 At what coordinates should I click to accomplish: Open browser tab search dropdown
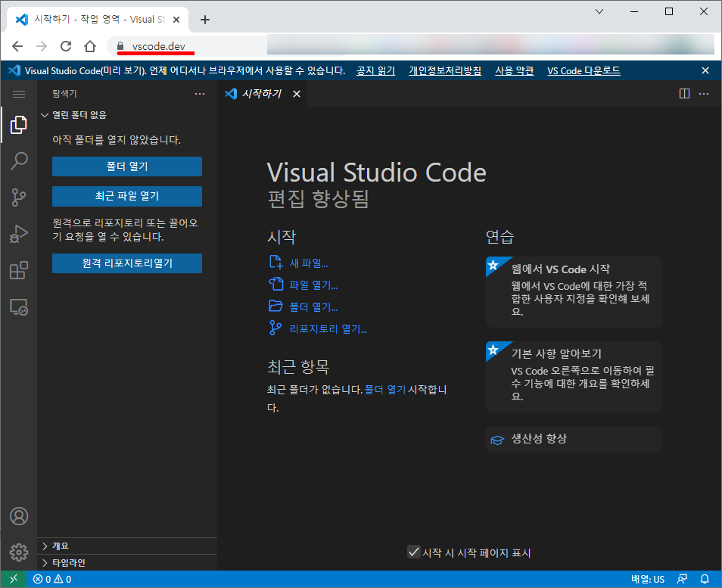tap(599, 11)
